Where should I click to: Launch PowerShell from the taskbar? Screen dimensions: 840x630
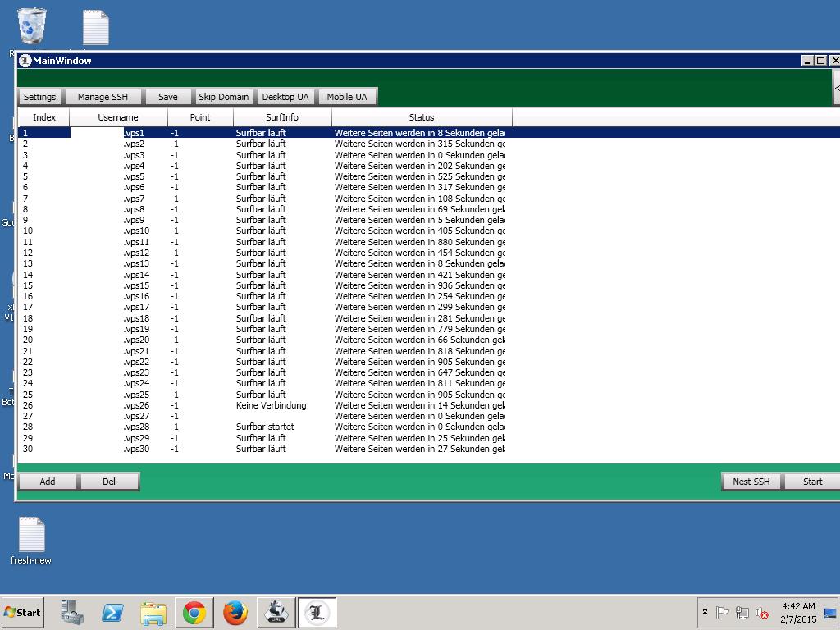click(112, 612)
